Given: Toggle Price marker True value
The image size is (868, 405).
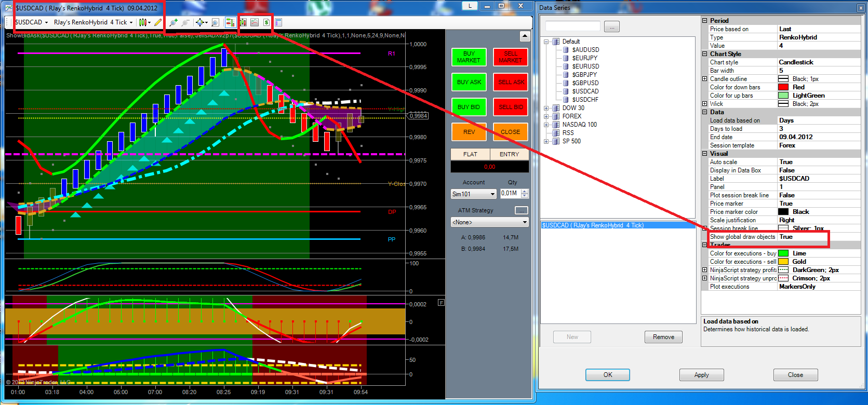Looking at the screenshot, I should pyautogui.click(x=819, y=204).
